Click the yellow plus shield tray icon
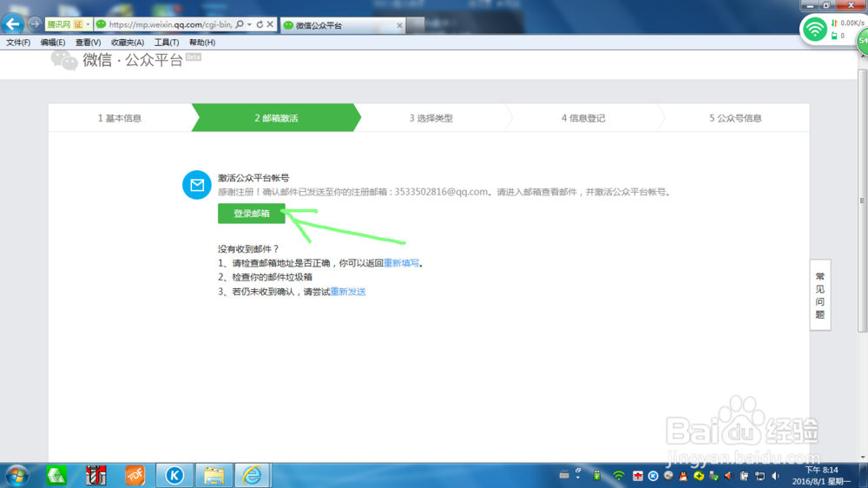Screen dimensions: 868x488 pos(699,476)
